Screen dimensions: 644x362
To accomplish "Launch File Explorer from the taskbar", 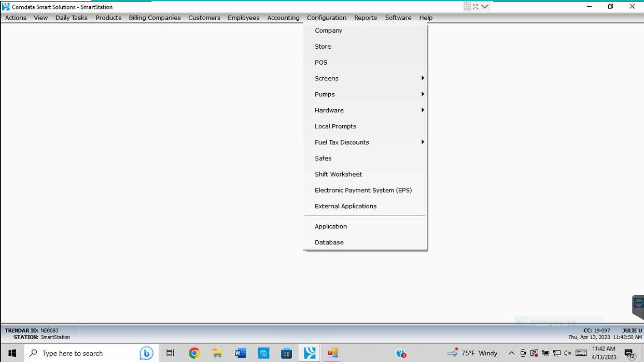I will click(217, 353).
